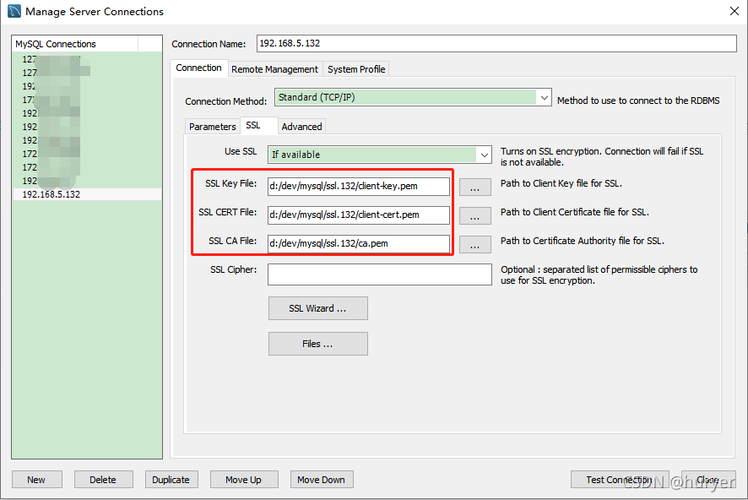Screen dimensions: 748x500
Task: Click the Move Down button
Action: [x=322, y=479]
